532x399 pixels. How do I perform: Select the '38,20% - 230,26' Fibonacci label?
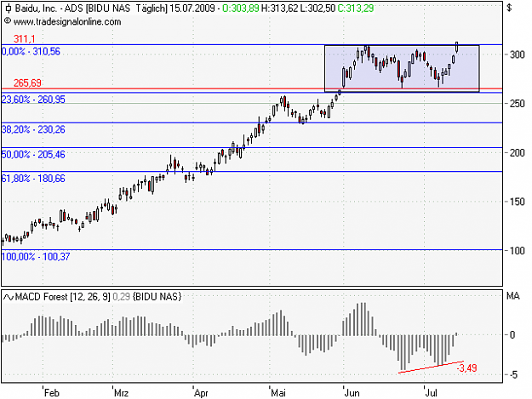tap(33, 129)
